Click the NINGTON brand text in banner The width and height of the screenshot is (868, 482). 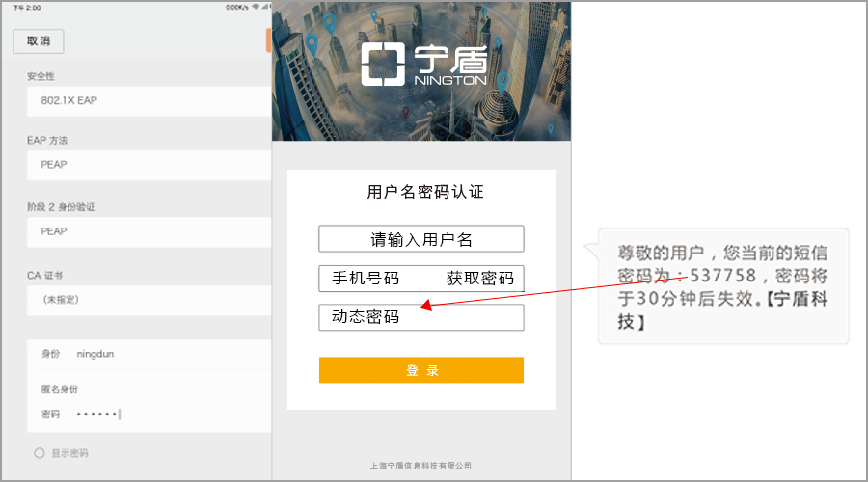450,80
